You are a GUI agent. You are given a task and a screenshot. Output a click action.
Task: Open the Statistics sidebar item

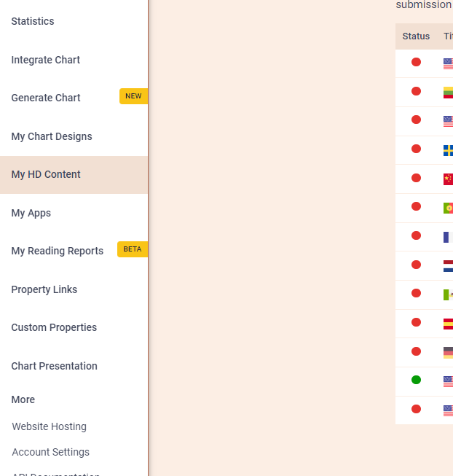(x=33, y=21)
